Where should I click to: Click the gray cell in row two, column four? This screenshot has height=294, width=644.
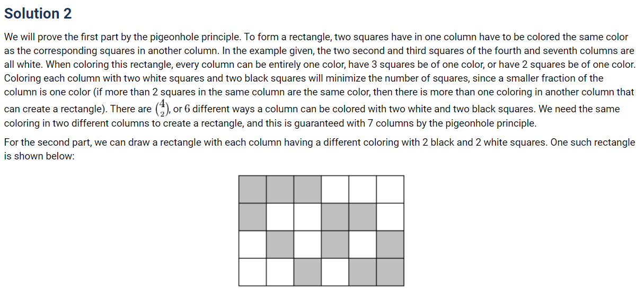coord(335,217)
